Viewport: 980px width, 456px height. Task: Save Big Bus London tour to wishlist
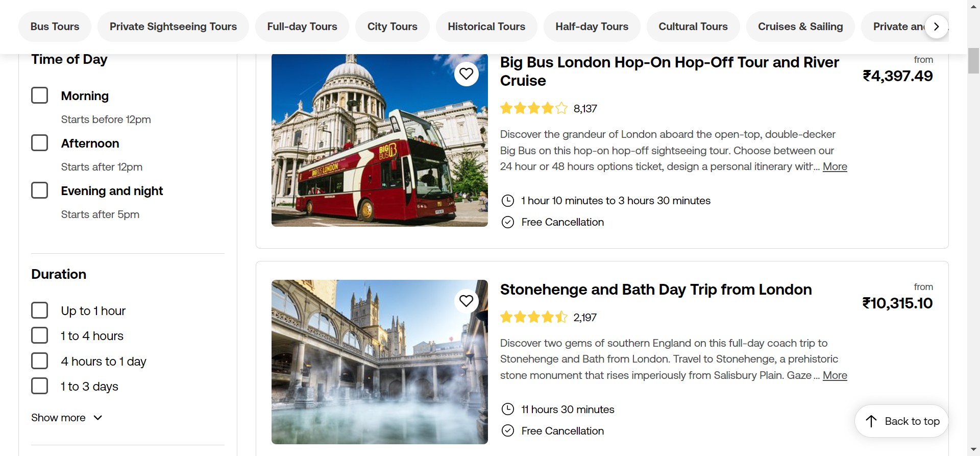point(466,74)
